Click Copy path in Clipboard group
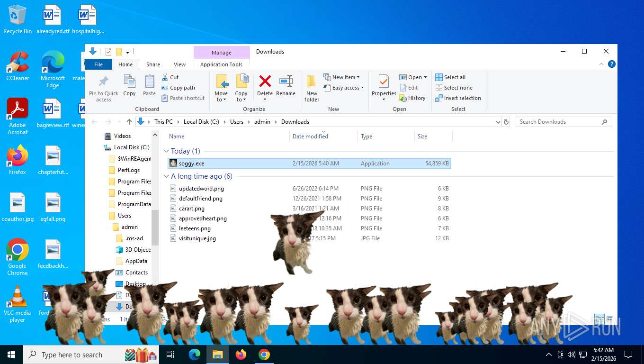Image resolution: width=644 pixels, height=364 pixels. point(178,88)
